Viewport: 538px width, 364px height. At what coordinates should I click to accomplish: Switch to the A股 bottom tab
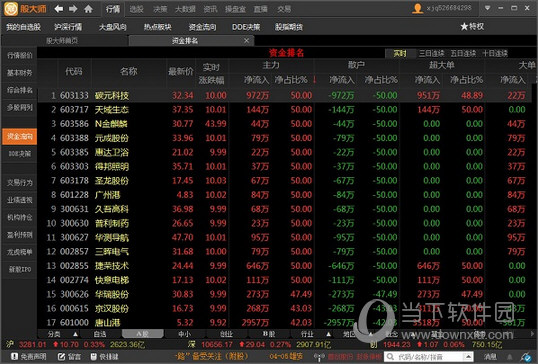(x=143, y=334)
